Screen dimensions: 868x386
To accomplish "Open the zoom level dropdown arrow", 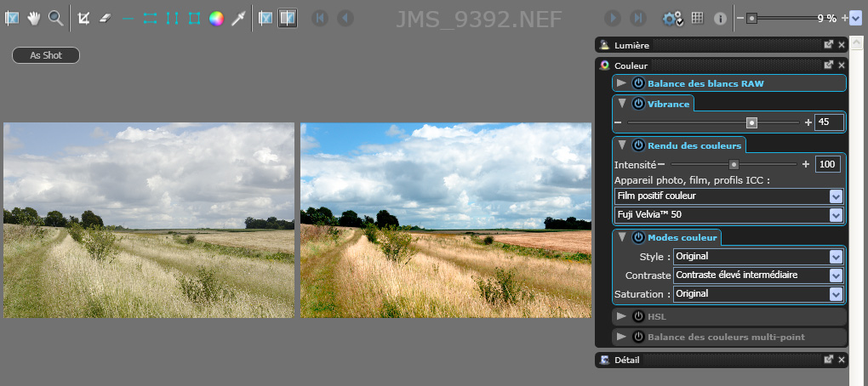I will click(856, 18).
